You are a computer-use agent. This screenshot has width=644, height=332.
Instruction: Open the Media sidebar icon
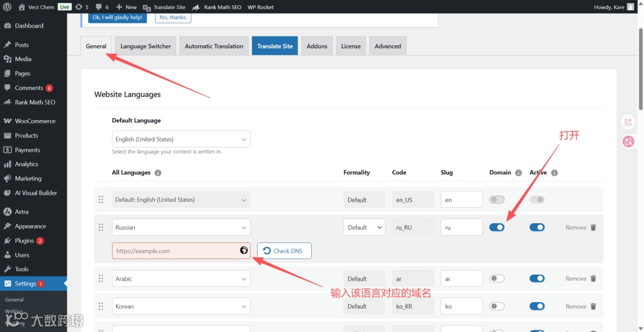click(7, 59)
